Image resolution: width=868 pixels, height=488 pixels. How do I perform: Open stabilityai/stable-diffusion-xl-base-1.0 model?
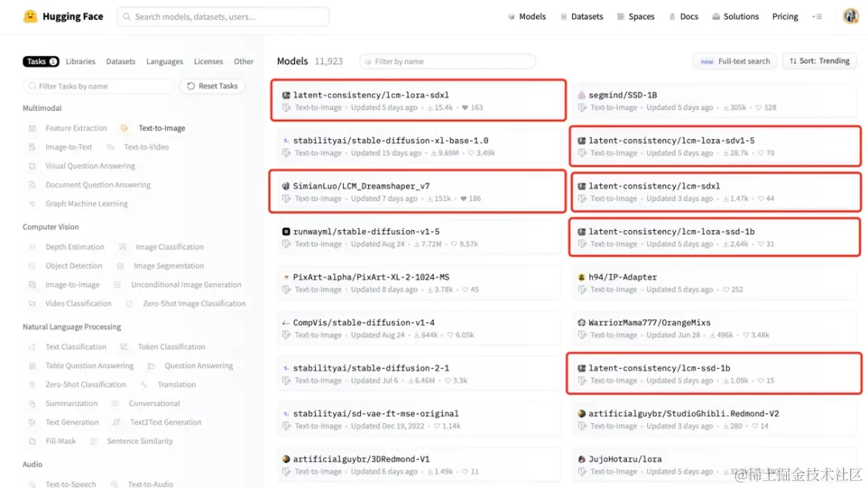[419, 146]
